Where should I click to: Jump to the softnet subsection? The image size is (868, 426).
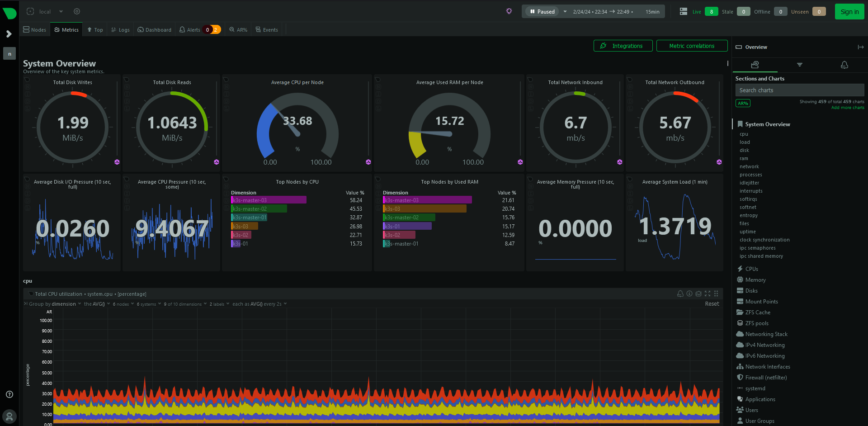coord(748,207)
